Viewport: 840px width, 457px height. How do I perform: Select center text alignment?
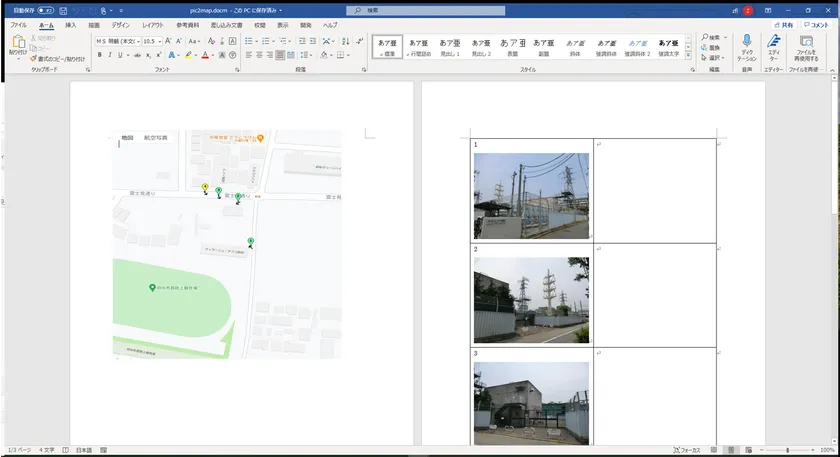click(258, 55)
